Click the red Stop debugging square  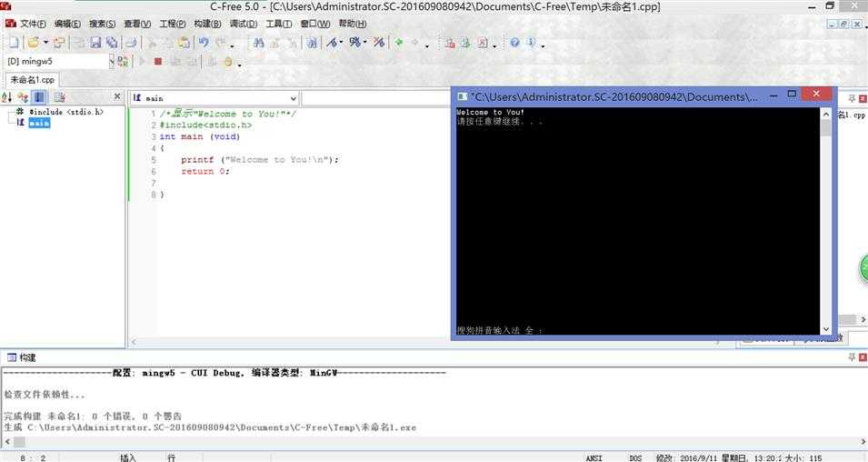click(158, 62)
